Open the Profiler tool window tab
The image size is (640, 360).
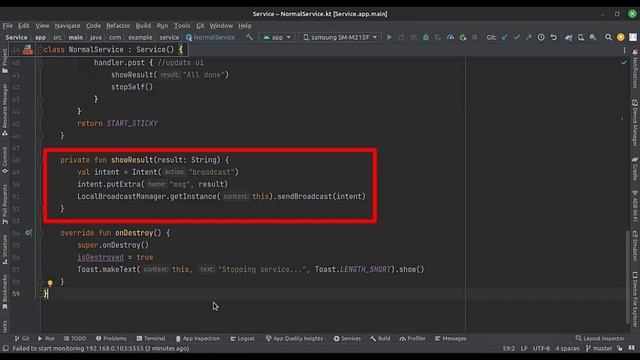[413, 338]
